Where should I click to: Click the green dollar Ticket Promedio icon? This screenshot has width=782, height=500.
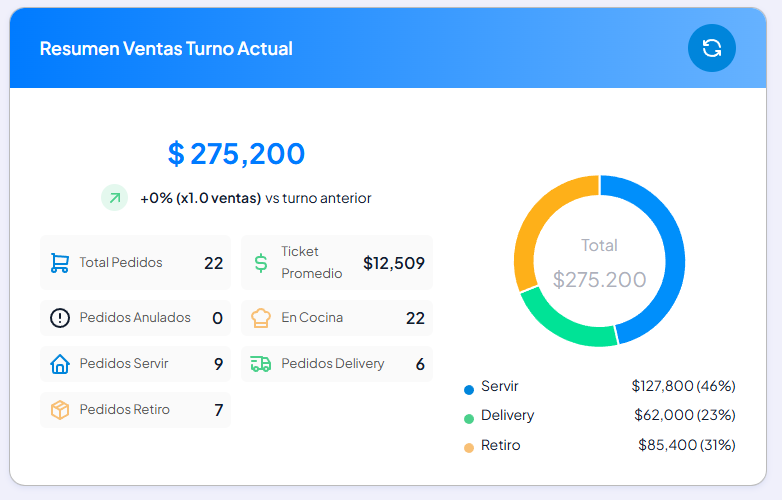pos(261,263)
